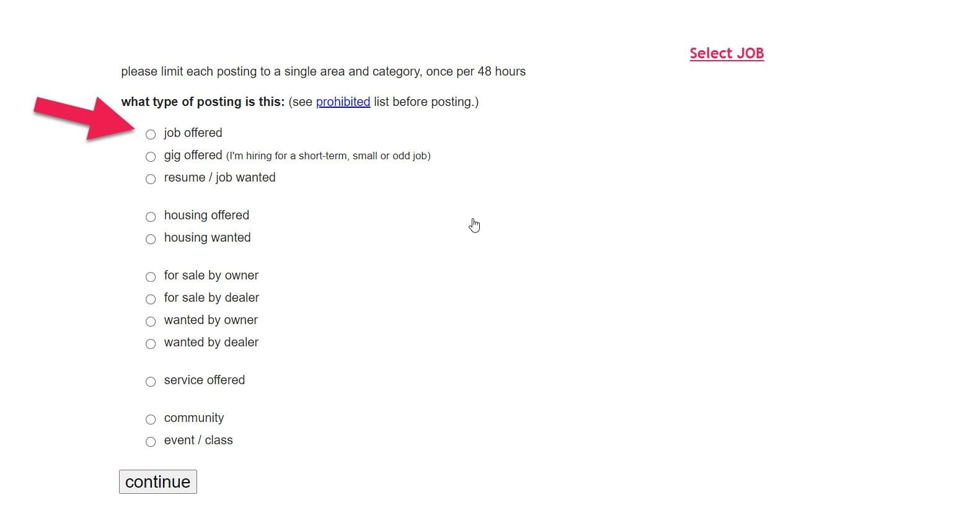Choose the 'gig offered' posting type
The image size is (980, 505).
[151, 157]
